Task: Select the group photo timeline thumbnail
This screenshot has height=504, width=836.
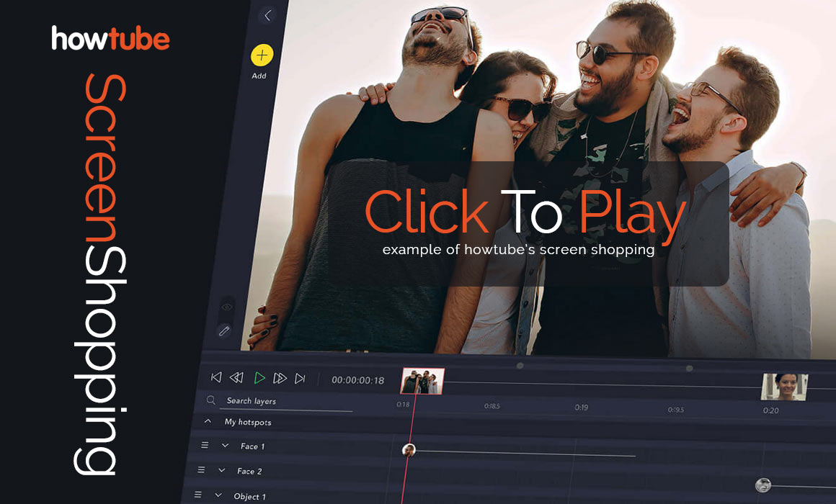Action: coord(422,381)
